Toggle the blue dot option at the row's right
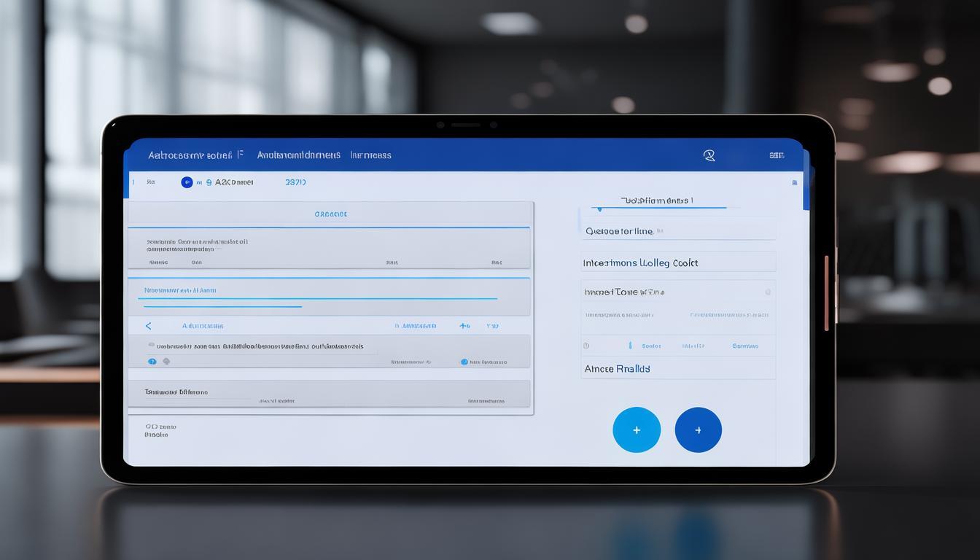 click(x=464, y=362)
